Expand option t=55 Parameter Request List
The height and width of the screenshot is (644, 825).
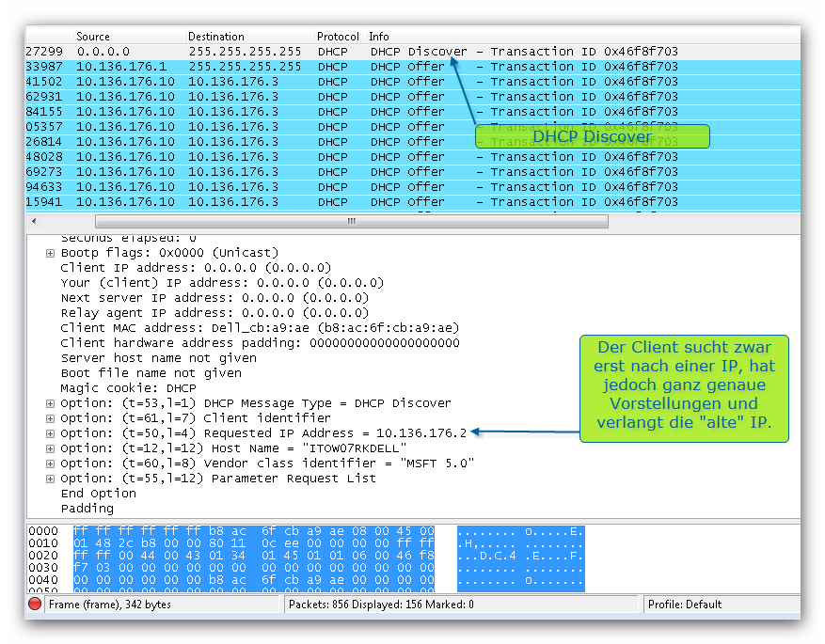tap(50, 479)
